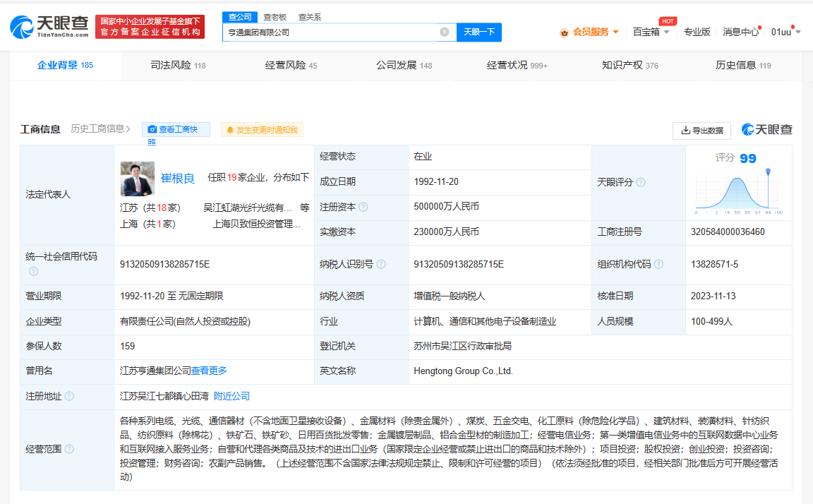Click the TianYanCha logo at top left
The height and width of the screenshot is (504, 813).
tap(49, 27)
